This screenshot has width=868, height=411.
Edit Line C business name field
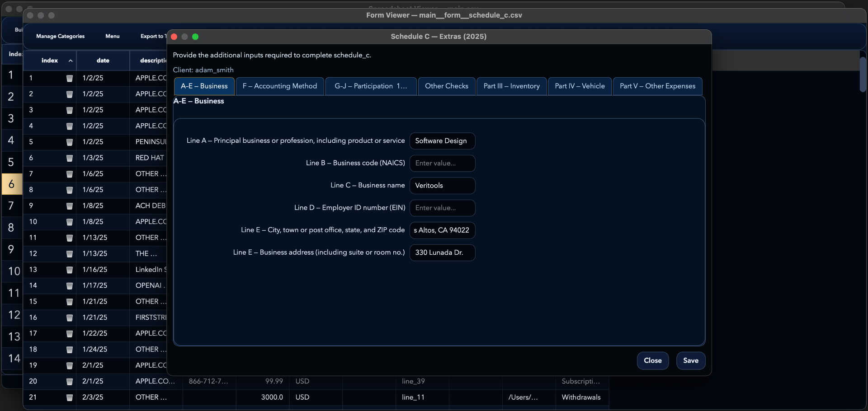[442, 186]
